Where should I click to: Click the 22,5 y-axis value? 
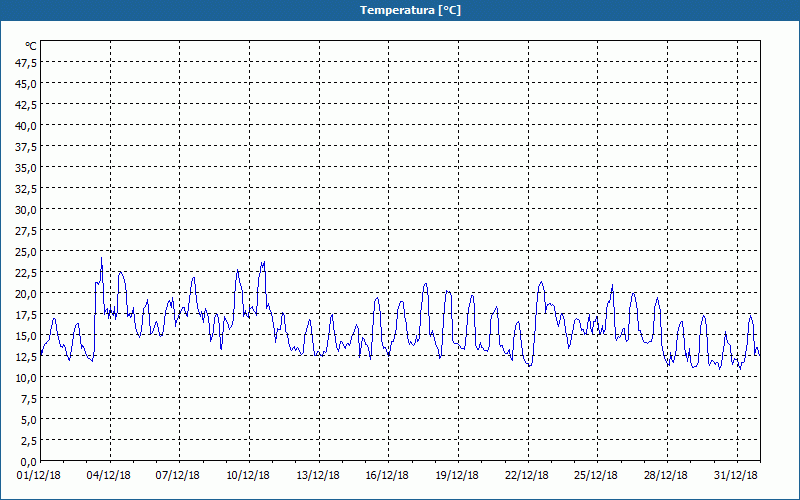[27, 272]
